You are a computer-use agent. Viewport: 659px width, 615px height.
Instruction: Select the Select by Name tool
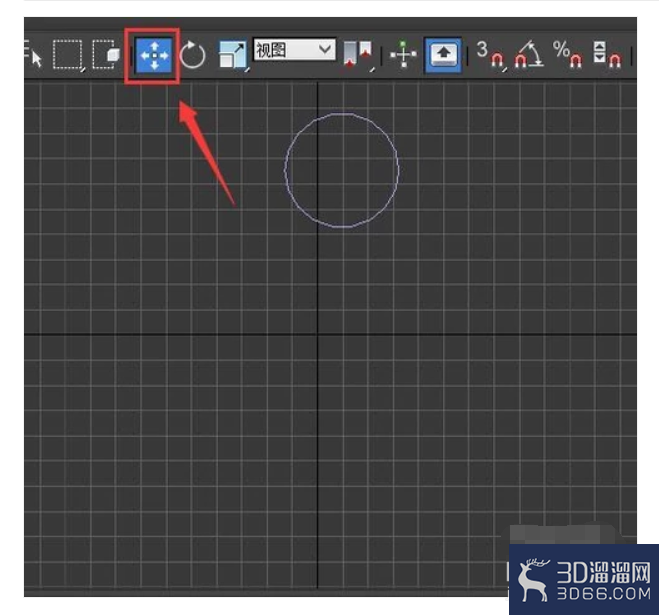33,55
